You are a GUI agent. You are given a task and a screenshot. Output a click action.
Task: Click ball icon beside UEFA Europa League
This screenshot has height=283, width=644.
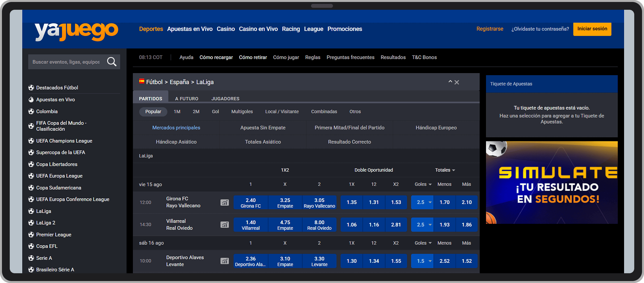point(31,176)
